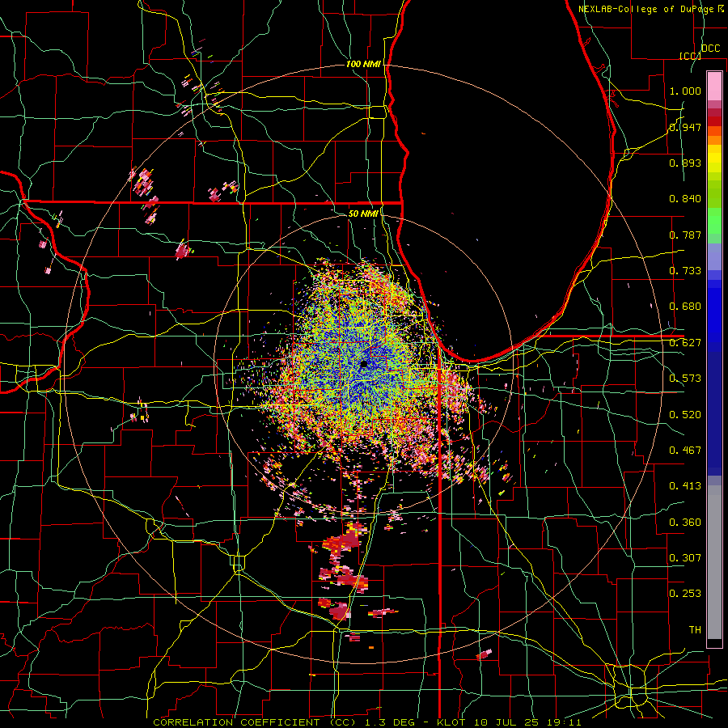Click the CORRELATION COEFFICIENT (CC) caption text
The image size is (728, 728).
pyautogui.click(x=255, y=722)
